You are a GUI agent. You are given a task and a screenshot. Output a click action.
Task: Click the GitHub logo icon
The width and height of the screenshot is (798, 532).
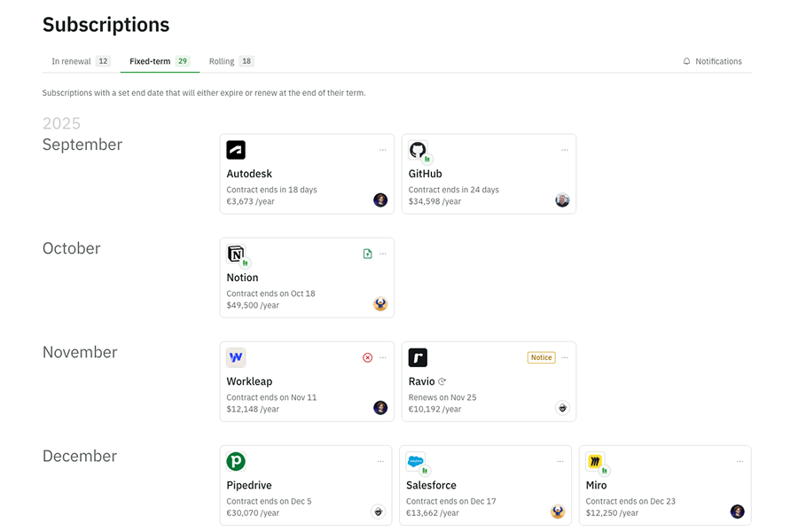[418, 150]
